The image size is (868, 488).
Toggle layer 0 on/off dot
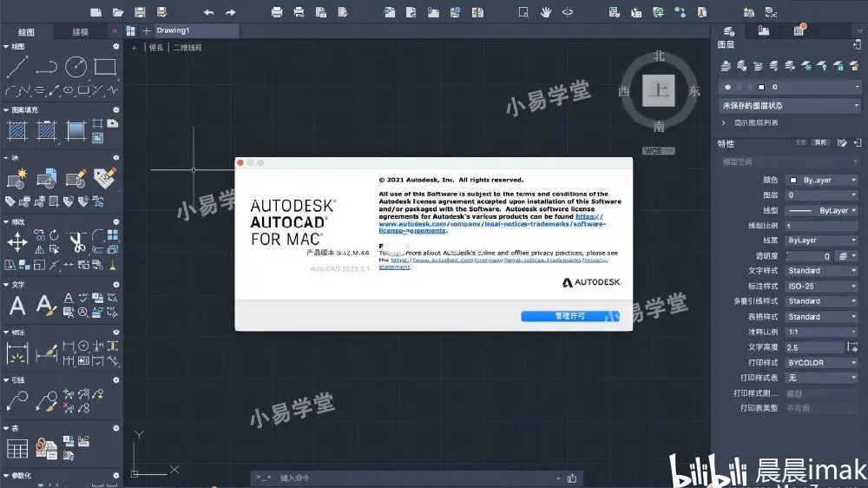click(728, 87)
